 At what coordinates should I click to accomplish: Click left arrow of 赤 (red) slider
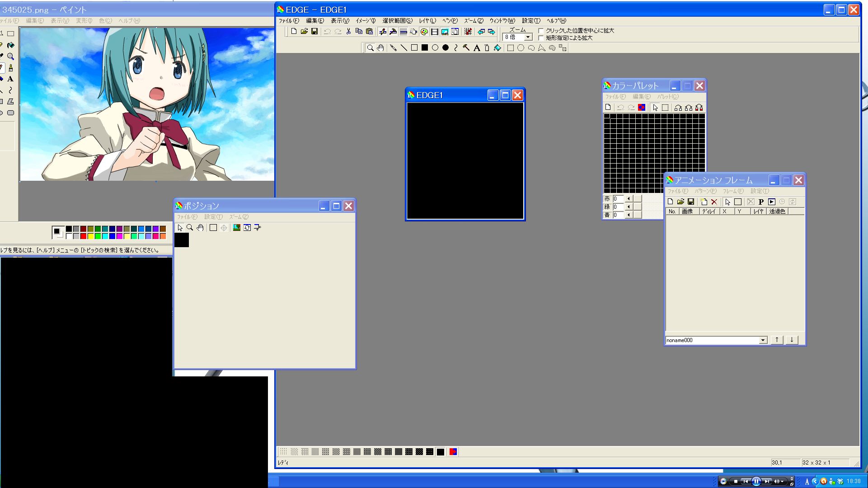629,199
